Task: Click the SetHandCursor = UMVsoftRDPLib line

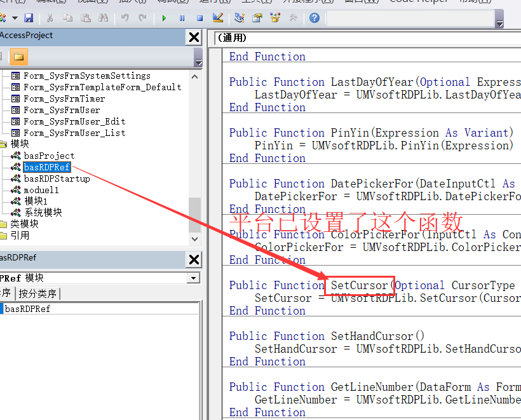Action: [388, 349]
